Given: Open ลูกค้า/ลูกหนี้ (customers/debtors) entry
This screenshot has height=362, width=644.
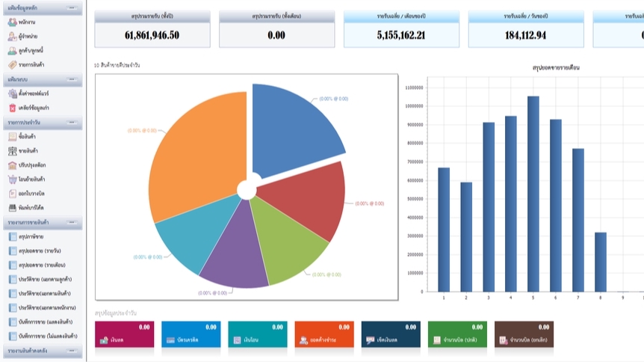Looking at the screenshot, I should click(25, 51).
